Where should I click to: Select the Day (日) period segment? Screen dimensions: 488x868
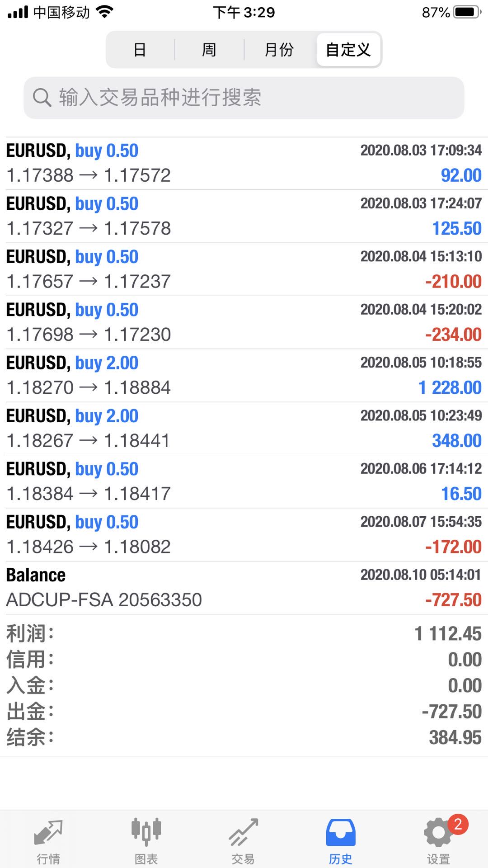(x=140, y=50)
